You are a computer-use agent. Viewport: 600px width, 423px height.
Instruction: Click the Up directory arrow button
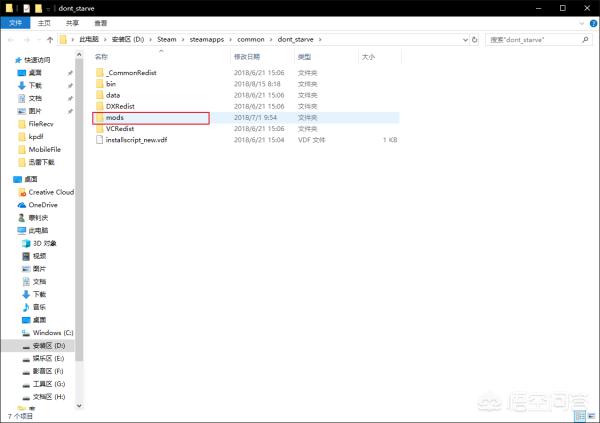(48, 40)
